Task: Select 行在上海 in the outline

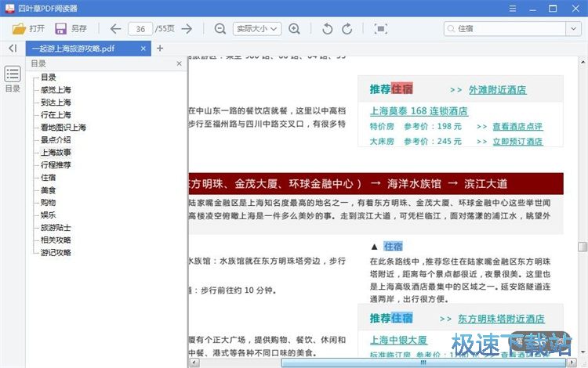Action: [56, 115]
